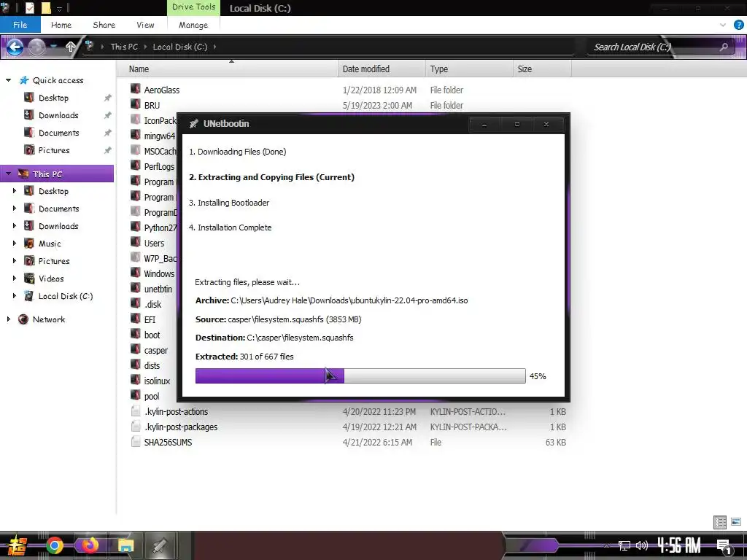747x560 pixels.
Task: Click the Back navigation arrow
Action: click(15, 47)
